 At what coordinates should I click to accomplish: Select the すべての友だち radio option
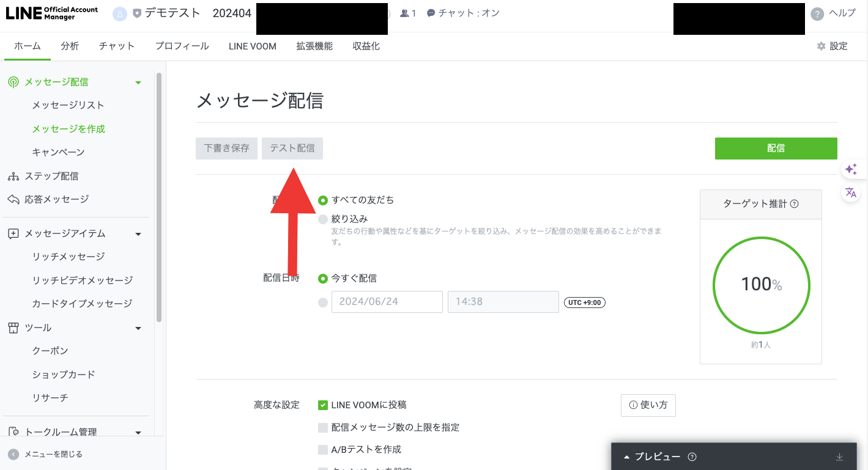(323, 200)
